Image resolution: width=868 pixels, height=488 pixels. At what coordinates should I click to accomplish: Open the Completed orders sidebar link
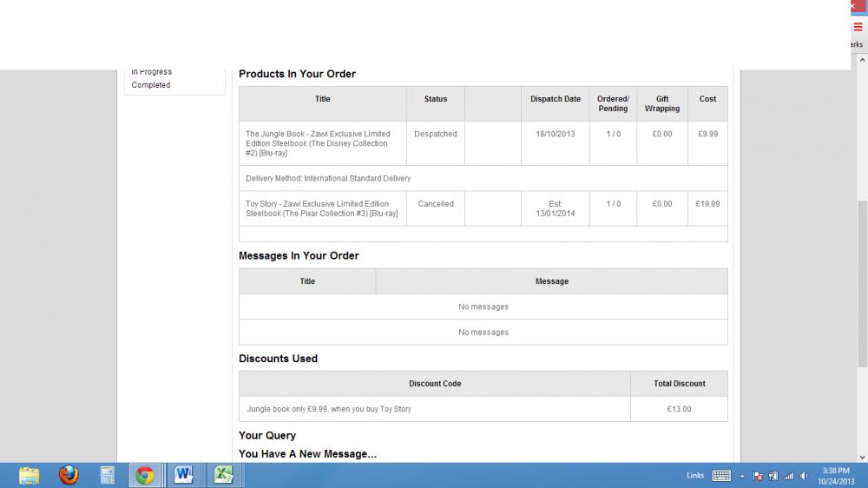click(x=150, y=85)
